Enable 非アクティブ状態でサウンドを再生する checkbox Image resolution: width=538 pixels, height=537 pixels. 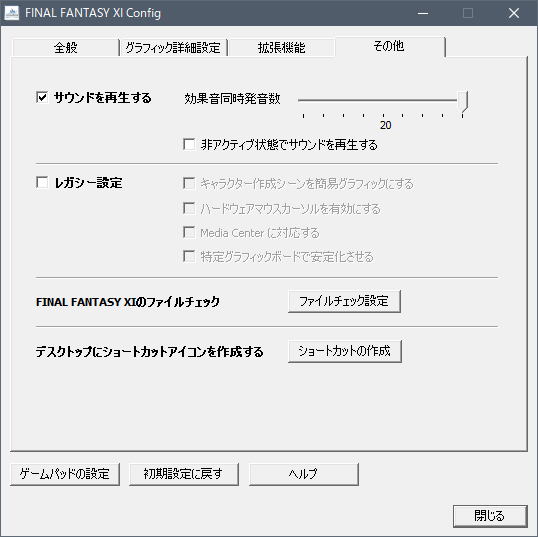pos(189,144)
